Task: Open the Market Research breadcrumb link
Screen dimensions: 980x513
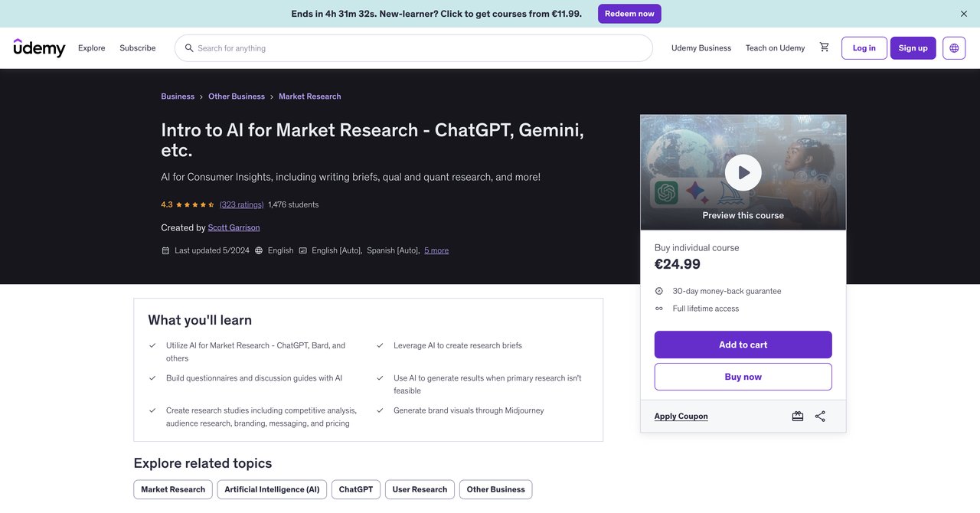Action: point(310,96)
